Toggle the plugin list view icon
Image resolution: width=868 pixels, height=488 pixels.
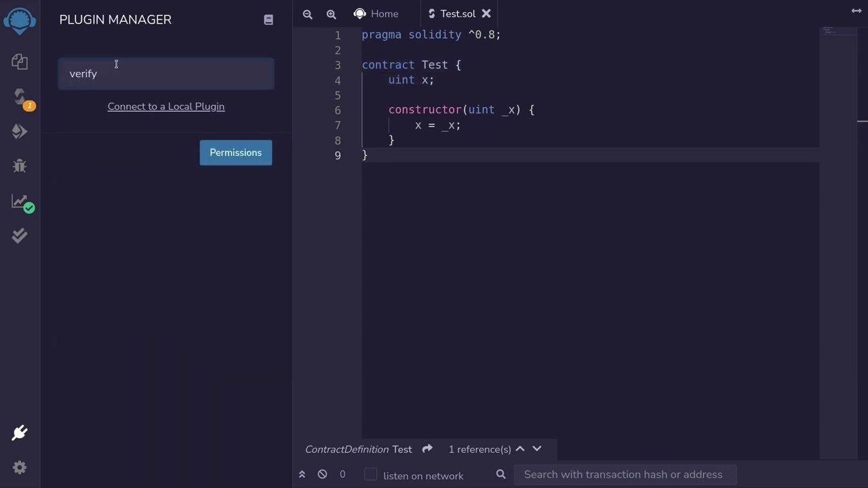pyautogui.click(x=268, y=20)
